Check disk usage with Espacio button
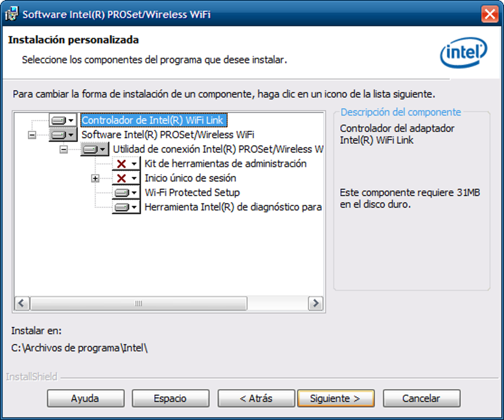The height and width of the screenshot is (420, 504). [x=170, y=398]
